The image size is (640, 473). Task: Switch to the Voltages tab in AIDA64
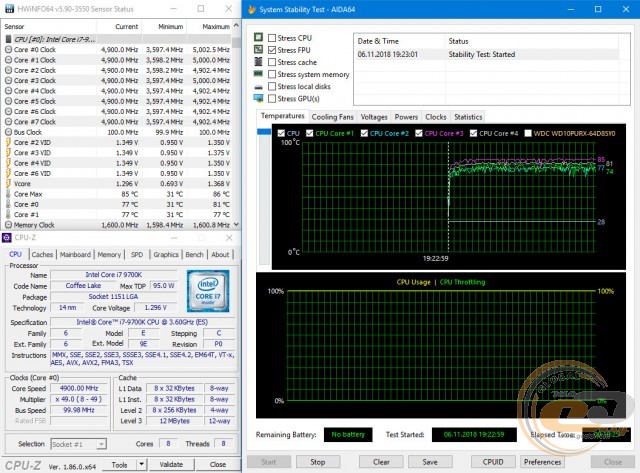coord(374,117)
